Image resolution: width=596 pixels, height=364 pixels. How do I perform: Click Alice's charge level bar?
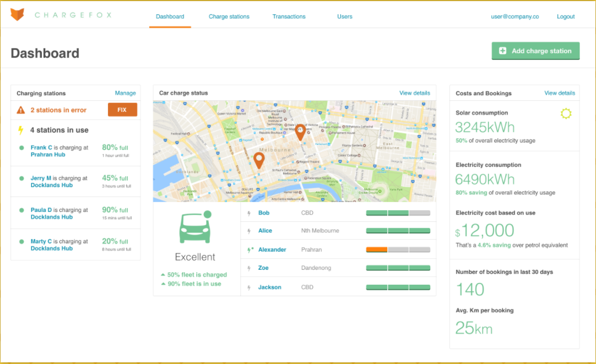(x=398, y=231)
